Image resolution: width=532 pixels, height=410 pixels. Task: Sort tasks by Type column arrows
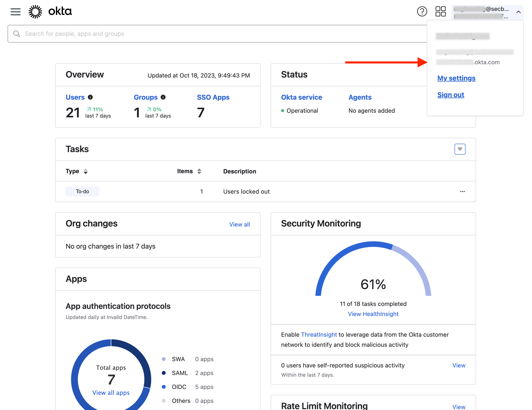85,171
